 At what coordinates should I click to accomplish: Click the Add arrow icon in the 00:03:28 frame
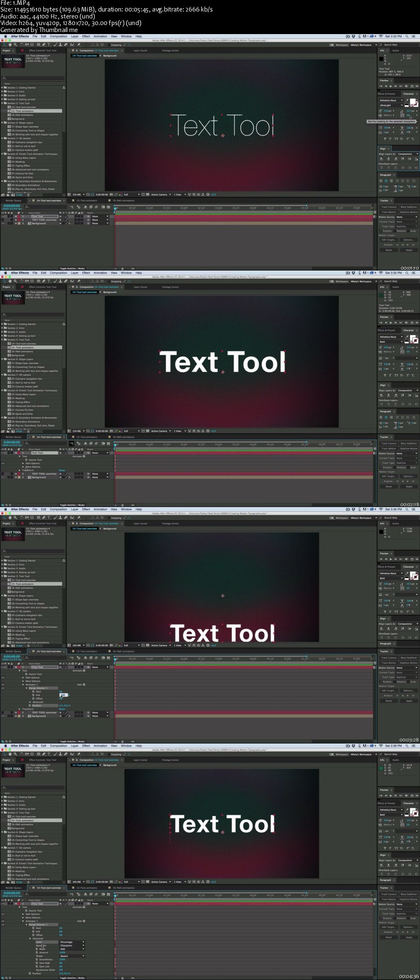pyautogui.click(x=84, y=684)
